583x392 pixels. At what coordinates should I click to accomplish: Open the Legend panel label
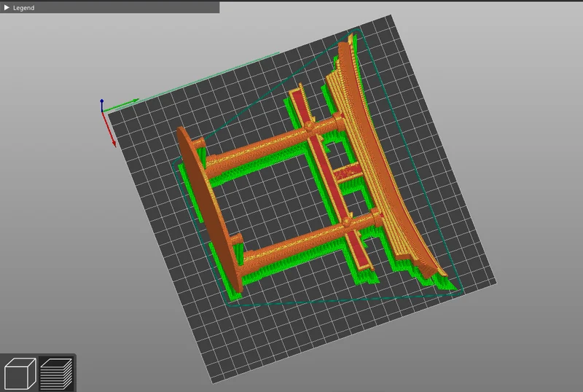24,8
